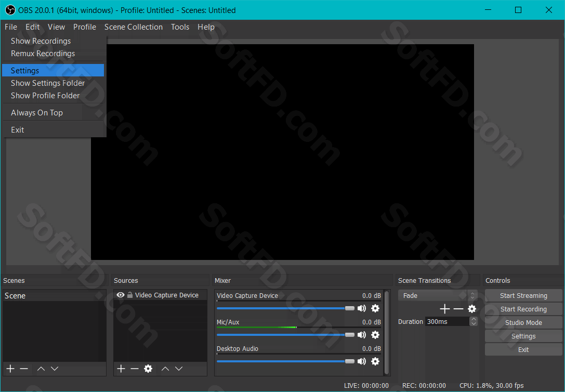Viewport: 565px width, 392px height.
Task: Open the View menu
Action: (56, 27)
